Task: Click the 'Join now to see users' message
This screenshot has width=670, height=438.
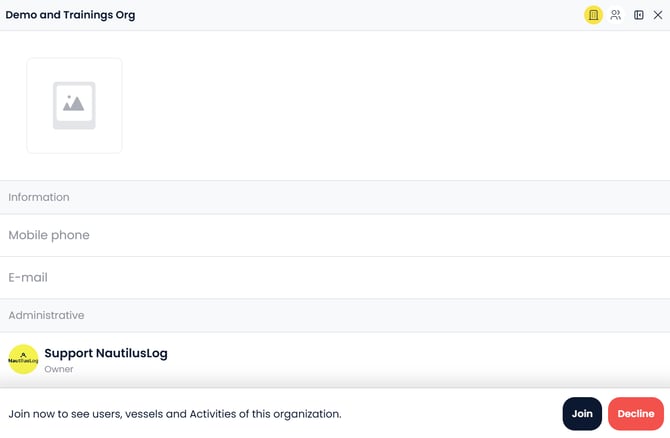Action: [175, 413]
